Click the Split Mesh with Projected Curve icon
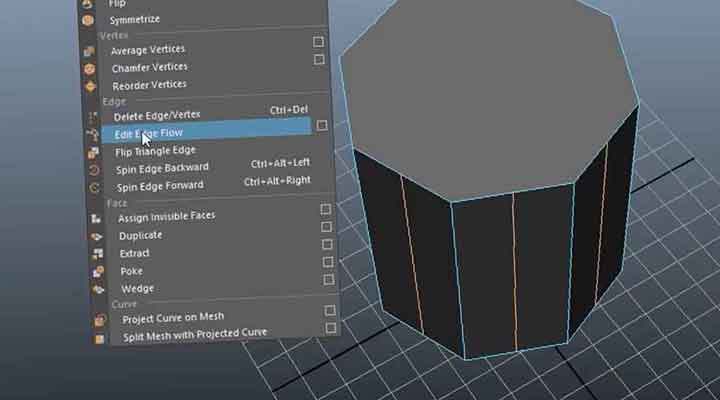The width and height of the screenshot is (720, 400). (x=100, y=339)
